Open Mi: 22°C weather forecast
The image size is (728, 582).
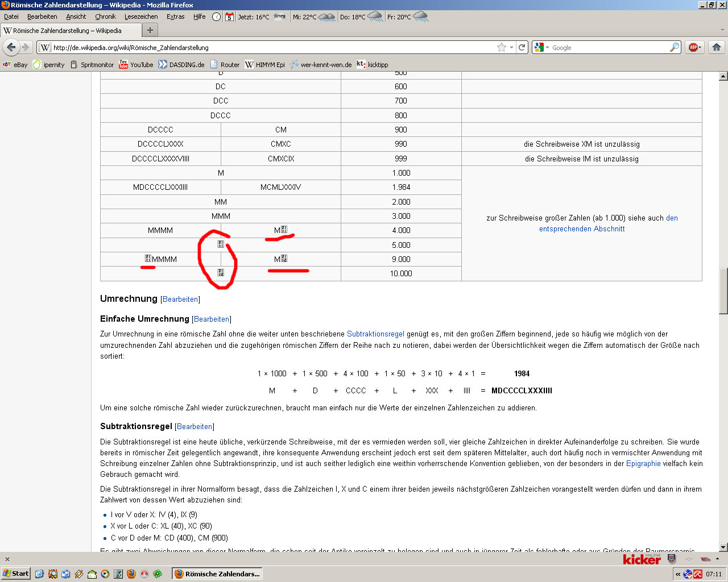(x=314, y=16)
